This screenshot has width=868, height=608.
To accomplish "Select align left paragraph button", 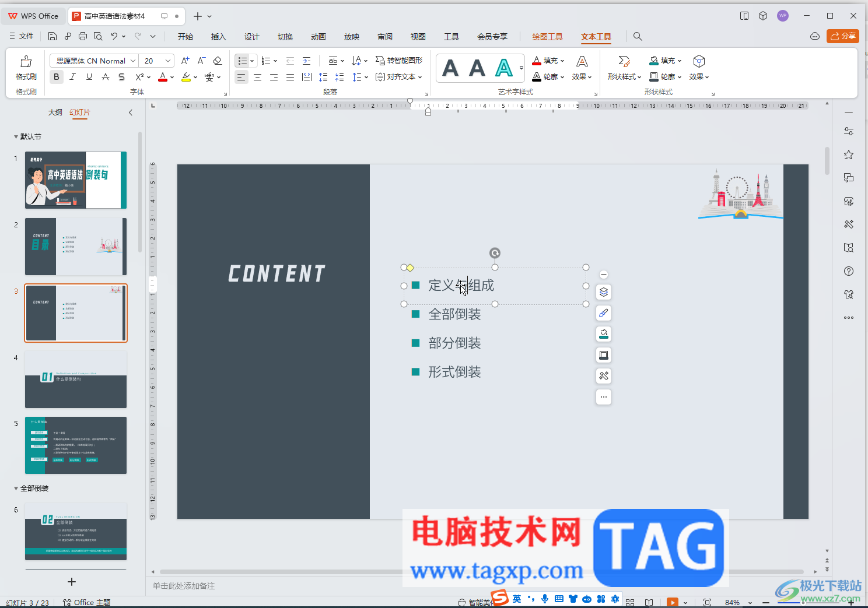I will pos(241,77).
